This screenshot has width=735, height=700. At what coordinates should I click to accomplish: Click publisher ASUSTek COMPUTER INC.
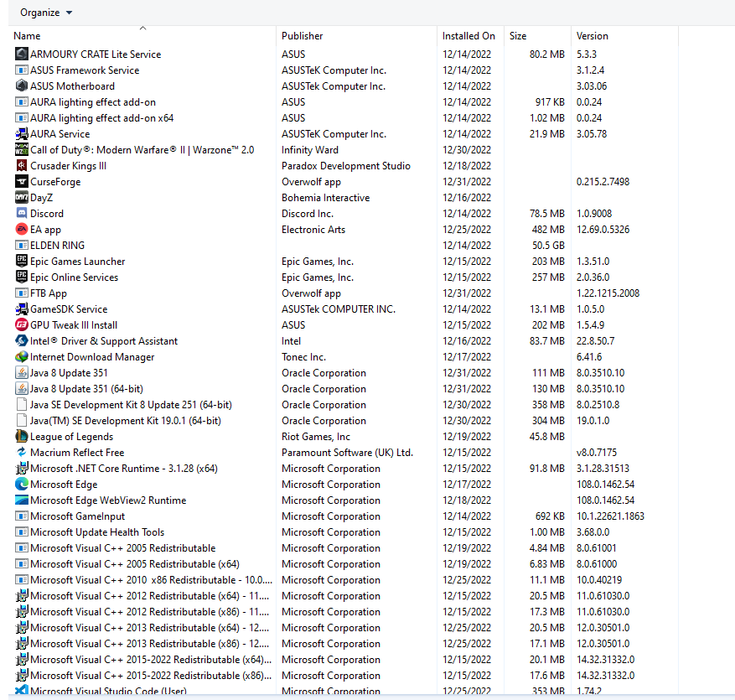(x=339, y=309)
